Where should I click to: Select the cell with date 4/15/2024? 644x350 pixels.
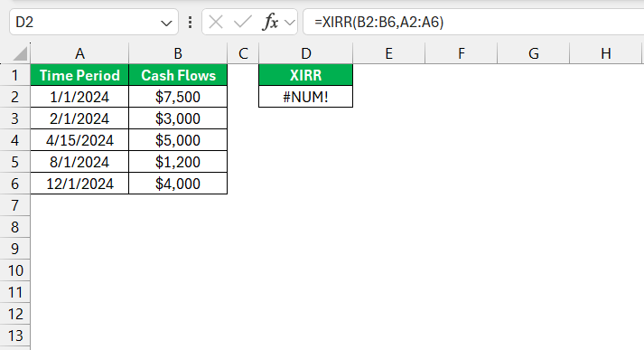pos(79,140)
